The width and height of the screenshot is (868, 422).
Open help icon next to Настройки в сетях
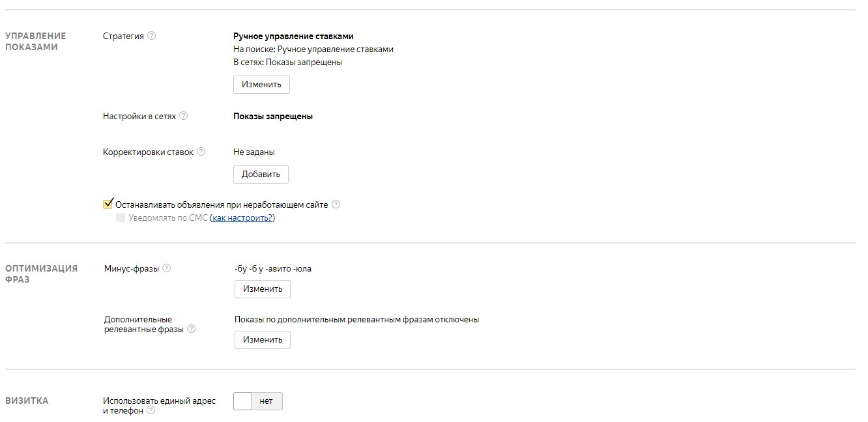click(184, 116)
